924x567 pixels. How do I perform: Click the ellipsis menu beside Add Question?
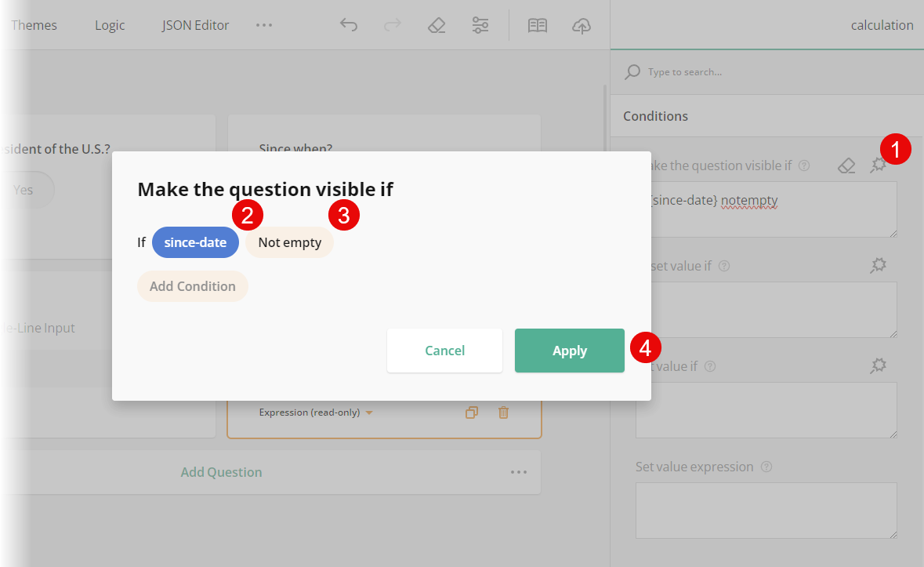[518, 471]
